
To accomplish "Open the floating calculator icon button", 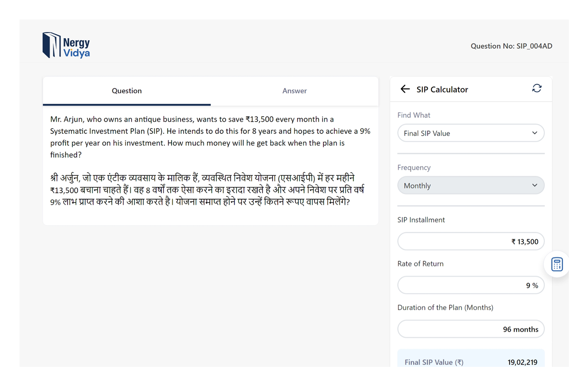I will (557, 264).
